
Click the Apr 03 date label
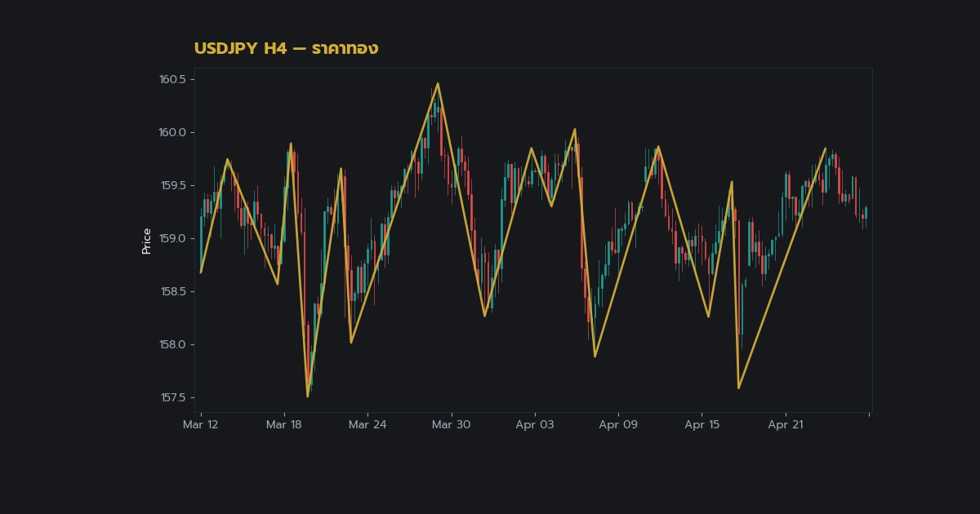[535, 424]
